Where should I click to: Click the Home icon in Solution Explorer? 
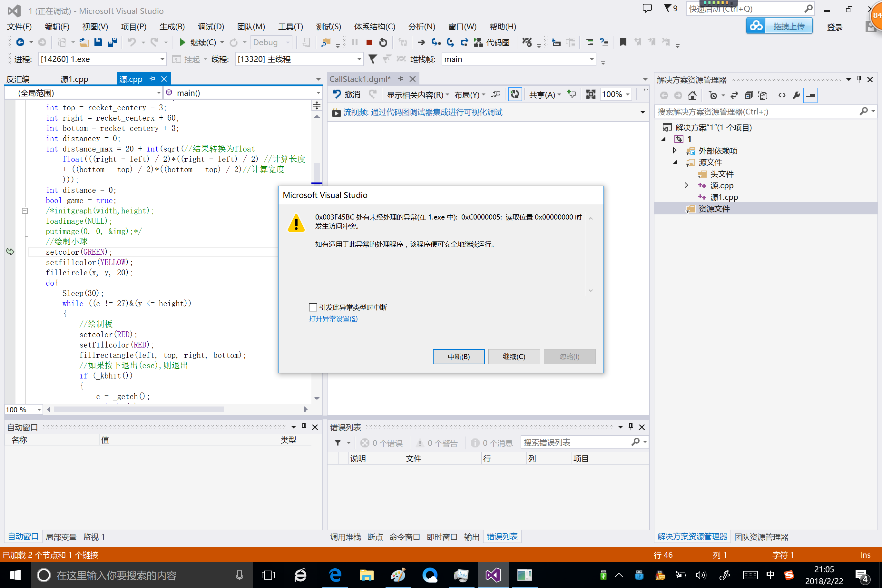pos(693,96)
